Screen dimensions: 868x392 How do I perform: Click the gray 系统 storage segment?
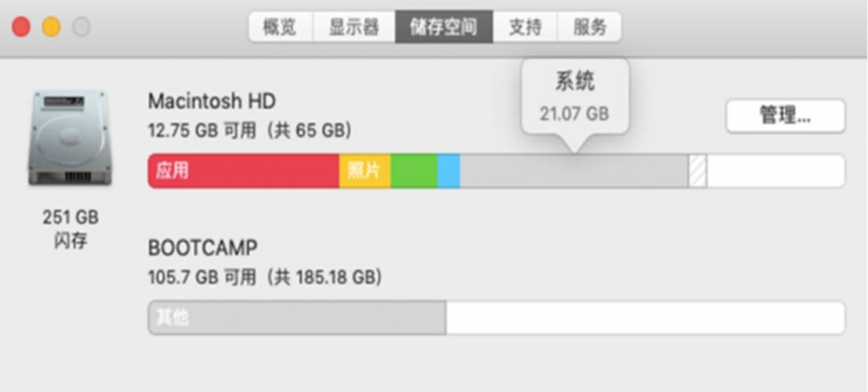574,171
